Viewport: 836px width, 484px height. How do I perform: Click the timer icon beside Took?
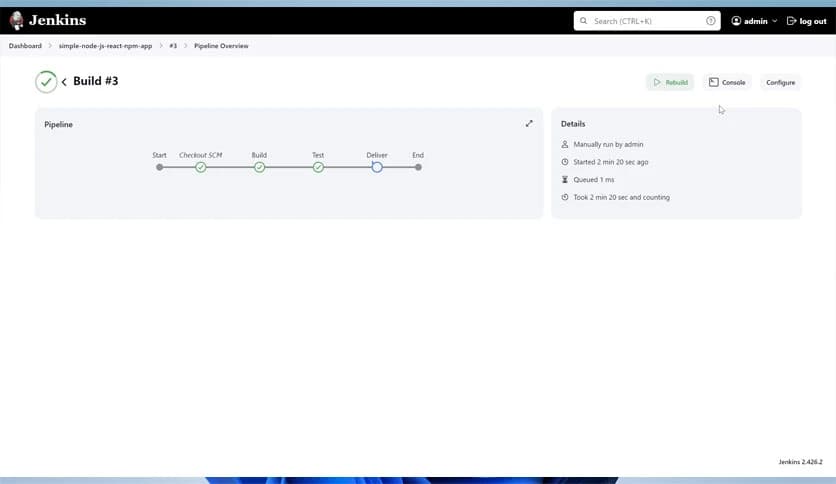[565, 197]
